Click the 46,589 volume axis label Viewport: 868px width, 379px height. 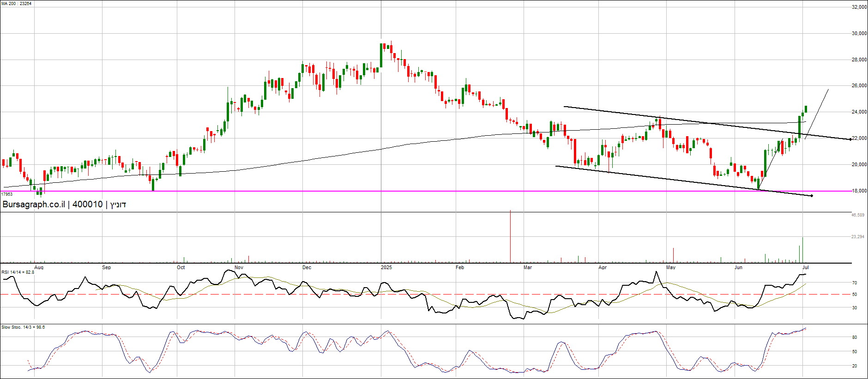click(858, 215)
